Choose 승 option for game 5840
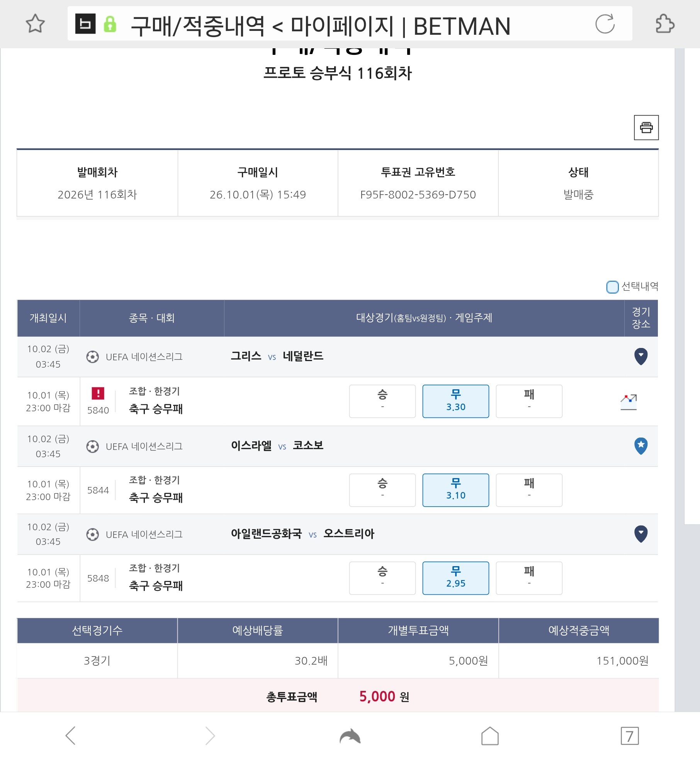 click(382, 401)
